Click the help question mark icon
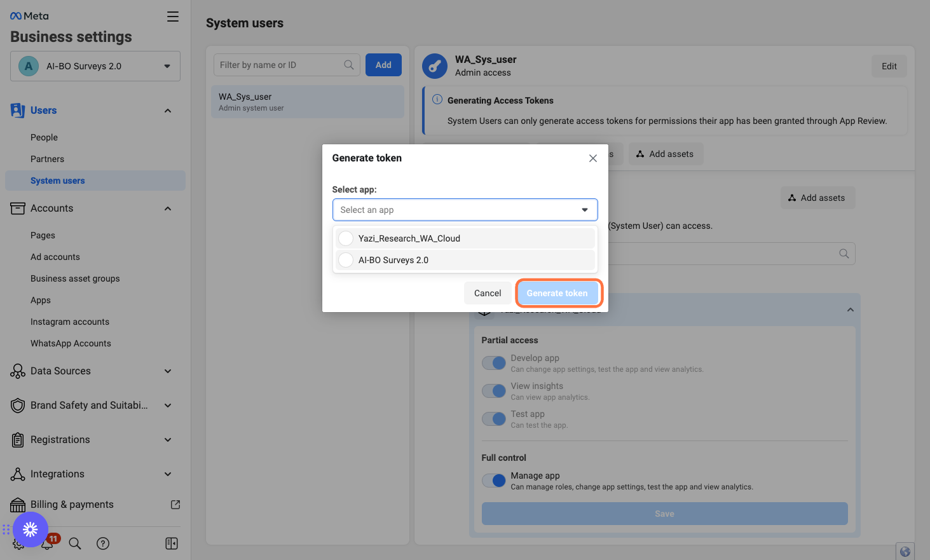 coord(103,543)
